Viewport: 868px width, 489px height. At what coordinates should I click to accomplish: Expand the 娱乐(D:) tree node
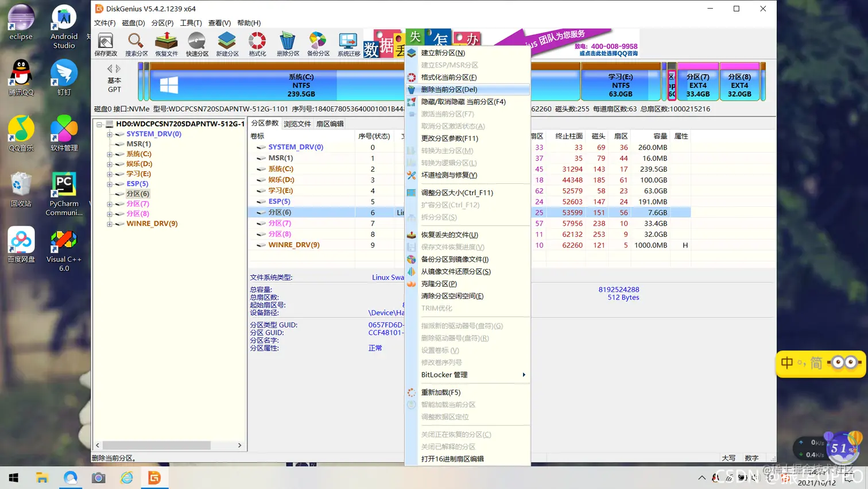click(x=110, y=164)
